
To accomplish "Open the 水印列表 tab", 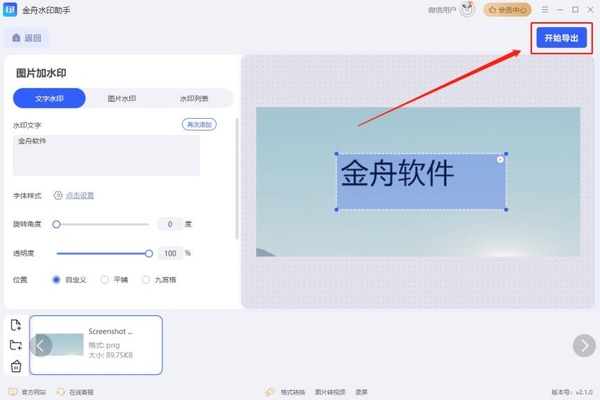I will [x=194, y=98].
